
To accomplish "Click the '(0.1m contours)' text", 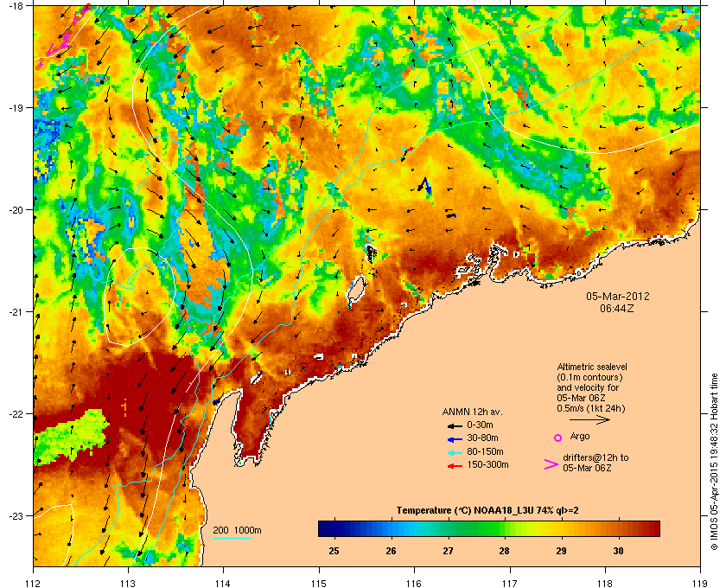I will click(589, 377).
